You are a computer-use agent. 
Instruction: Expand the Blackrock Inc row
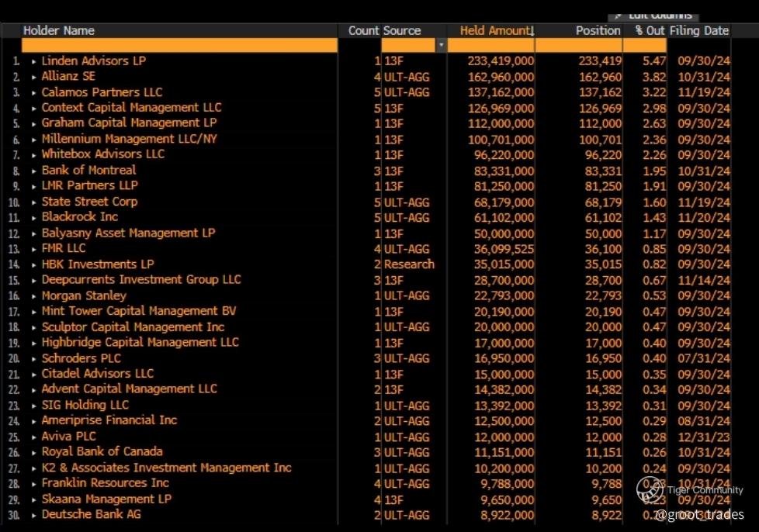pyautogui.click(x=34, y=218)
